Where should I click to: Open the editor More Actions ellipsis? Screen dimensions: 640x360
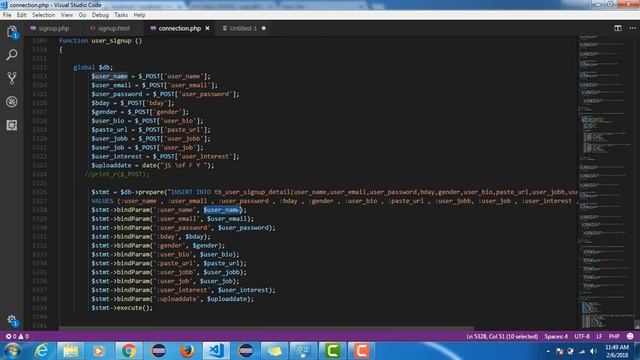[x=633, y=28]
